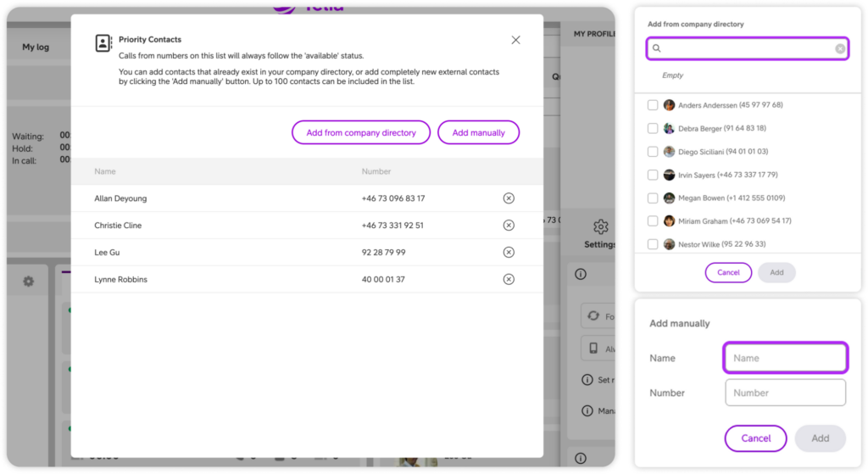Viewport: 868px width, 474px height.
Task: Cancel the Add manually form
Action: click(755, 438)
